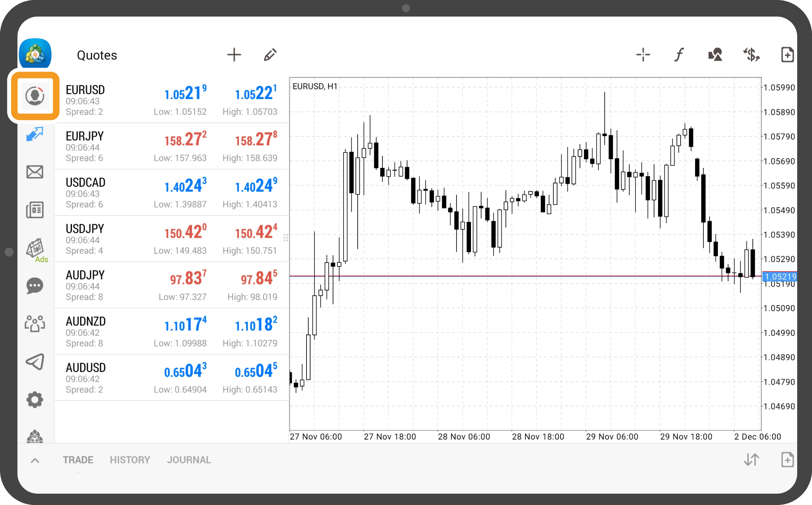The width and height of the screenshot is (812, 505).
Task: Edit the quotes list with pencil icon
Action: (x=270, y=55)
